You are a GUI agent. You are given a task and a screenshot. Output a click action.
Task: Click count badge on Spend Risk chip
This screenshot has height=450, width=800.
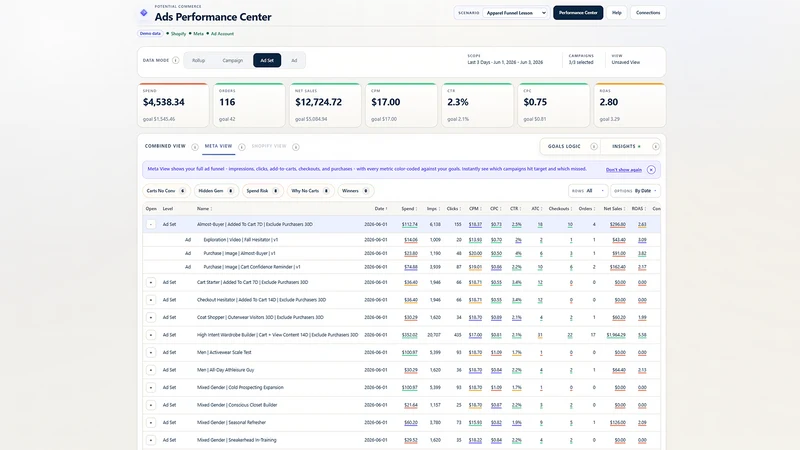point(276,191)
